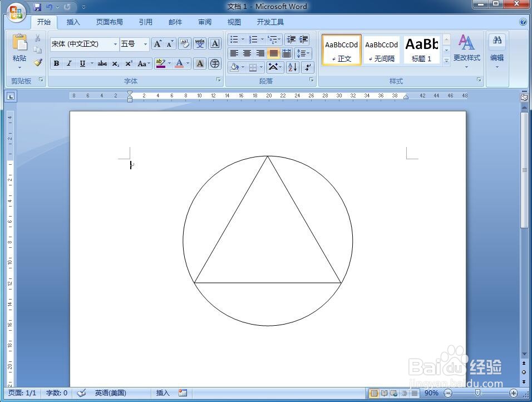Expand the numbering list dropdown
This screenshot has height=402, width=532.
coord(262,40)
